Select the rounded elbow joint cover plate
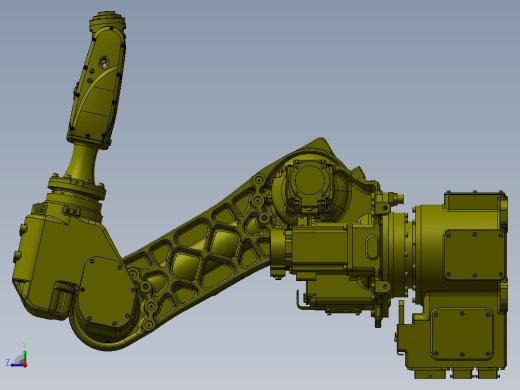The image size is (520, 390). (107, 292)
